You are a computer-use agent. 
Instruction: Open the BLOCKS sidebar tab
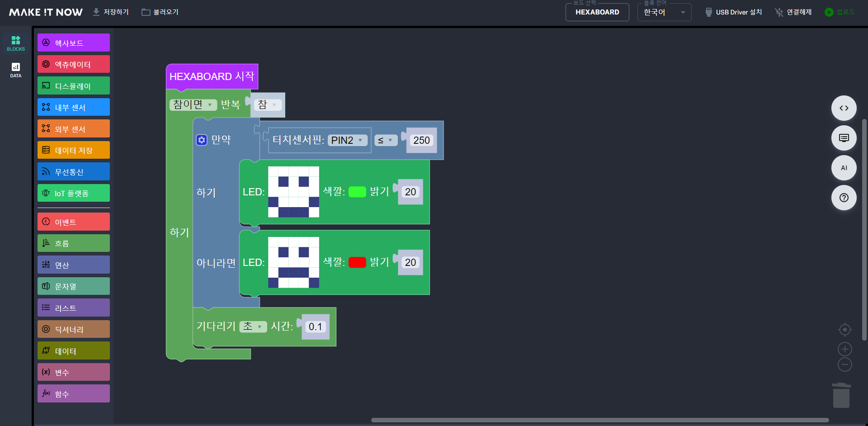[16, 43]
